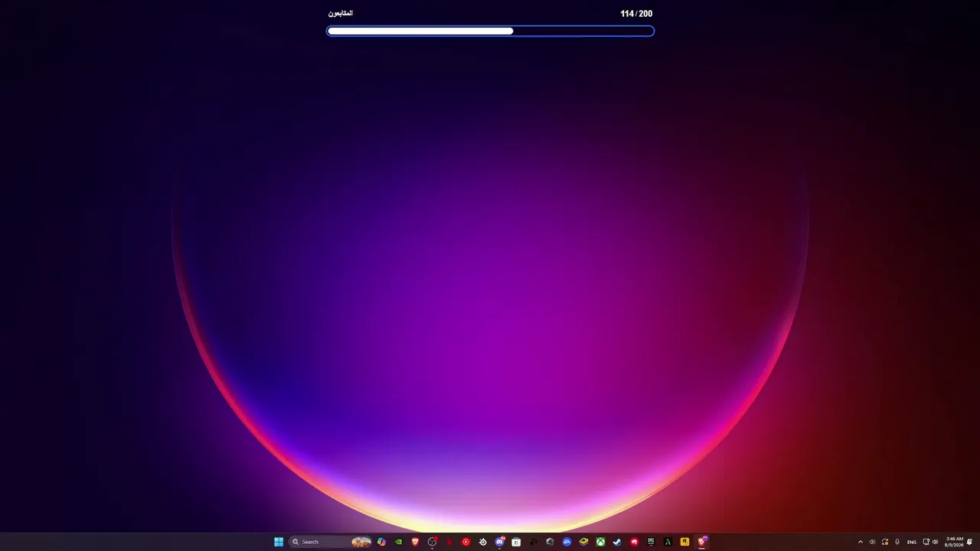Image resolution: width=980 pixels, height=551 pixels.
Task: Switch the ENG input language indicator
Action: [911, 542]
